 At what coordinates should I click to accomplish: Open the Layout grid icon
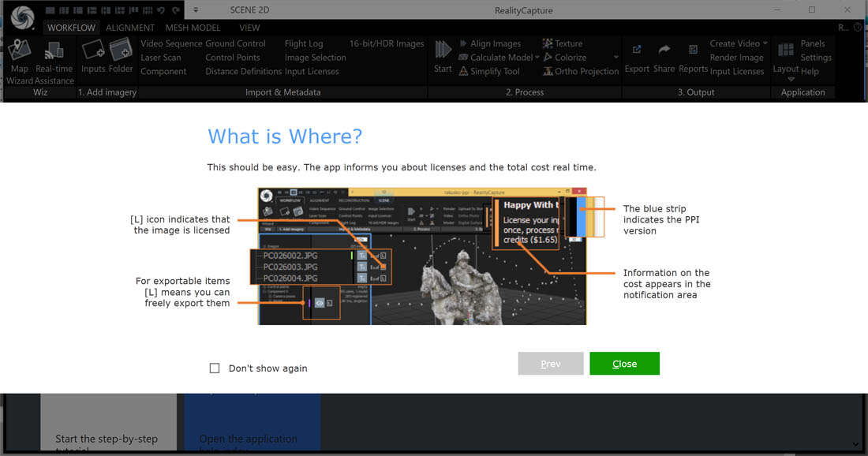785,51
